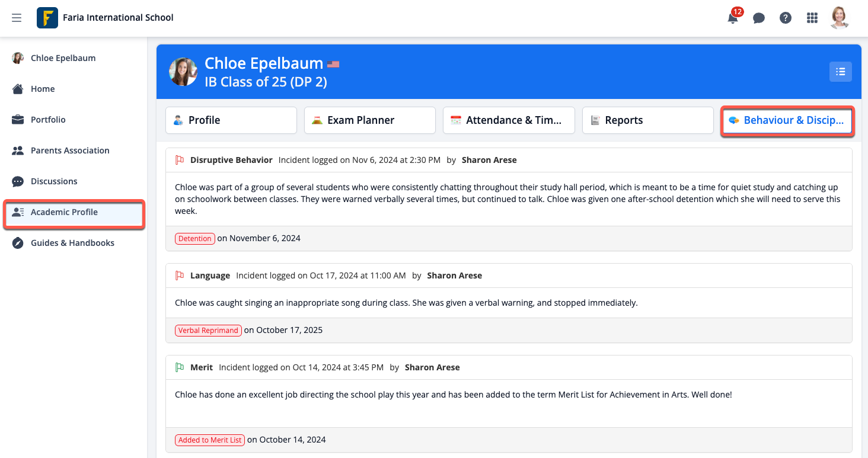Switch to the Profile tab
Screen dimensions: 868x458
click(x=231, y=120)
